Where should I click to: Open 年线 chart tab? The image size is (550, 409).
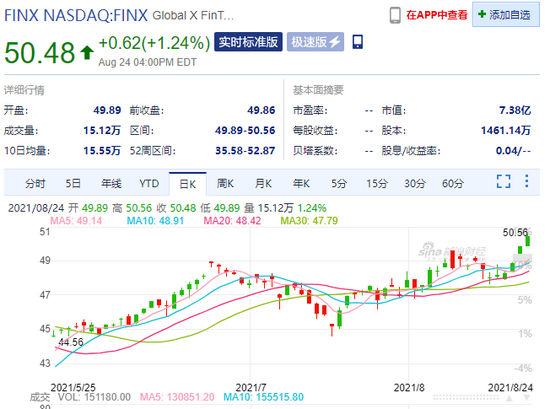click(x=111, y=183)
